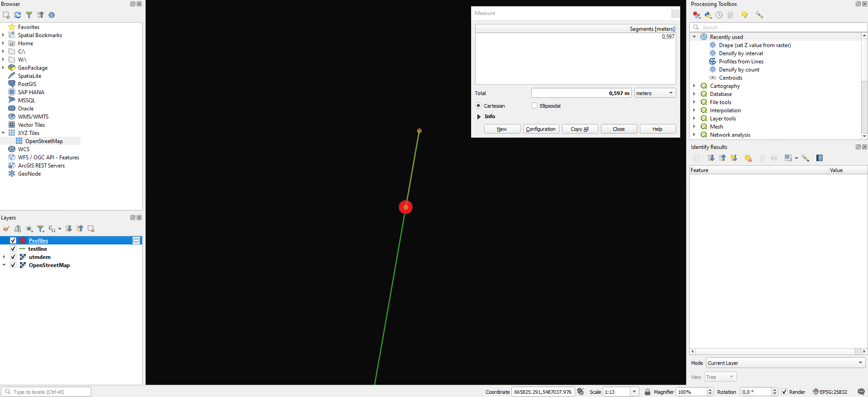Click Remove Layer/Group icon in Layers panel
Image resolution: width=868 pixels, height=397 pixels.
[91, 229]
